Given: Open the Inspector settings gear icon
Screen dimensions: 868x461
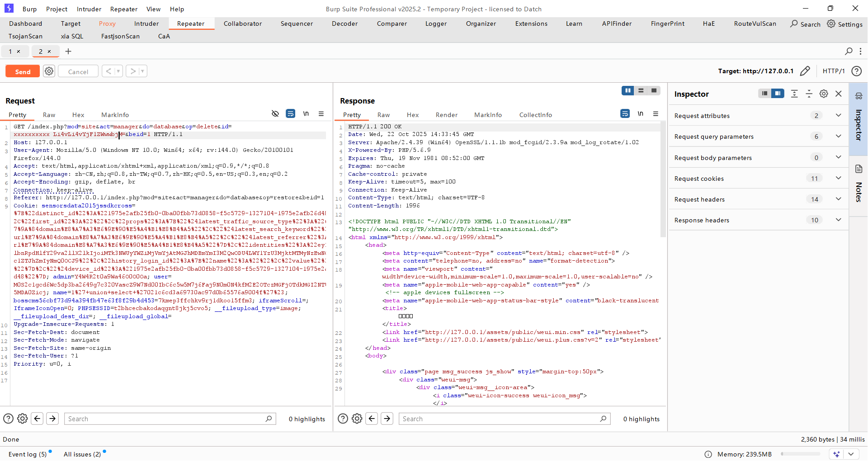Looking at the screenshot, I should 824,94.
